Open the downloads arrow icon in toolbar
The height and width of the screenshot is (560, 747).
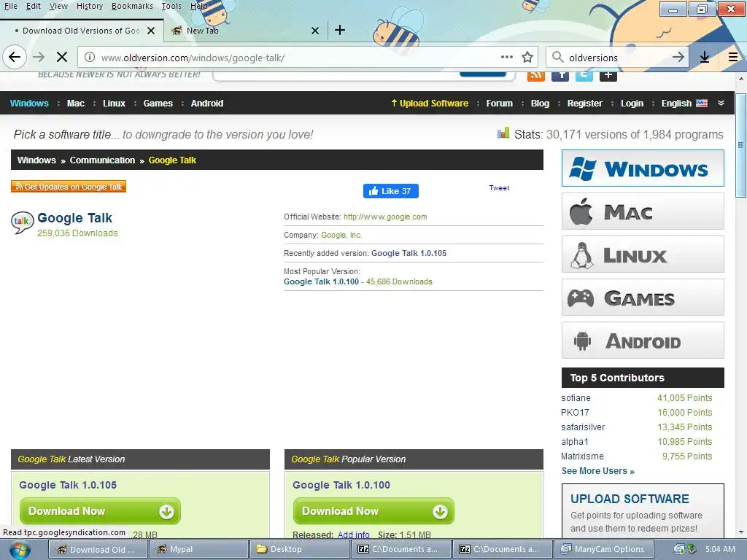(705, 57)
